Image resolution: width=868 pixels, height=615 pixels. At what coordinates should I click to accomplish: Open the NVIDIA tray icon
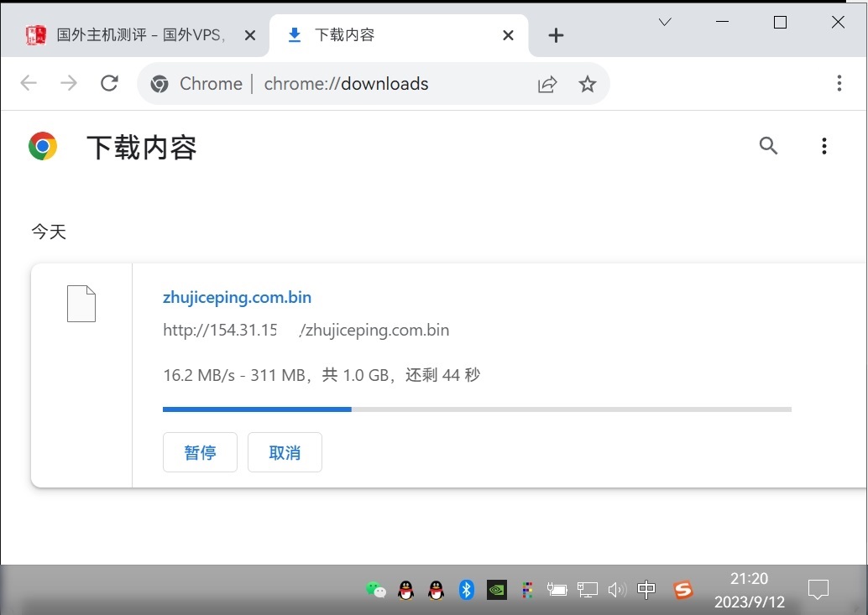coord(497,590)
